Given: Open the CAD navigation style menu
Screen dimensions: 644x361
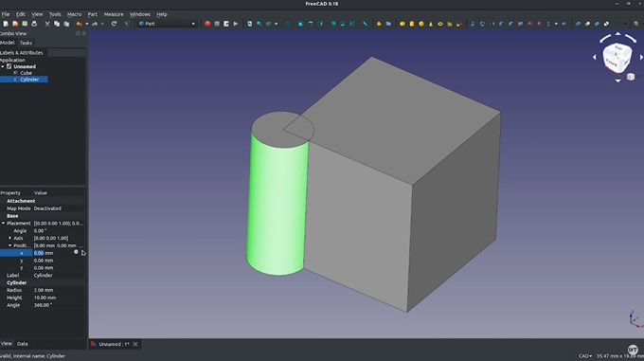Looking at the screenshot, I should [x=585, y=356].
